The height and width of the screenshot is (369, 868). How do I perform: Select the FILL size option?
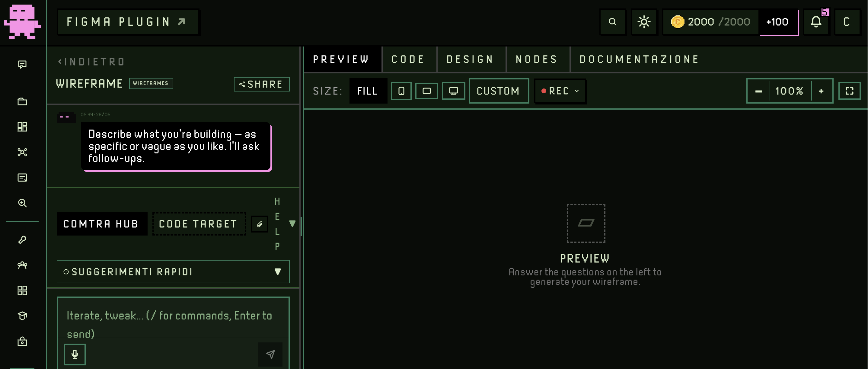tap(368, 91)
